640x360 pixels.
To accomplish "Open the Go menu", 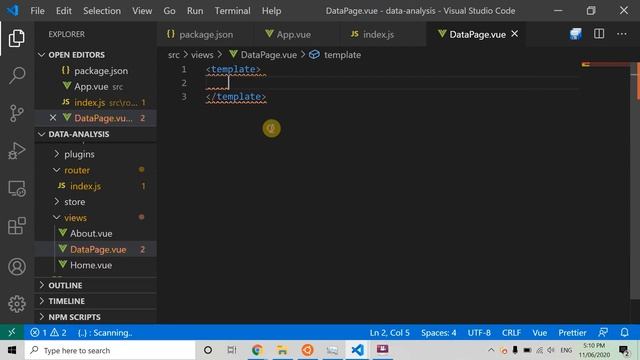I will point(169,11).
